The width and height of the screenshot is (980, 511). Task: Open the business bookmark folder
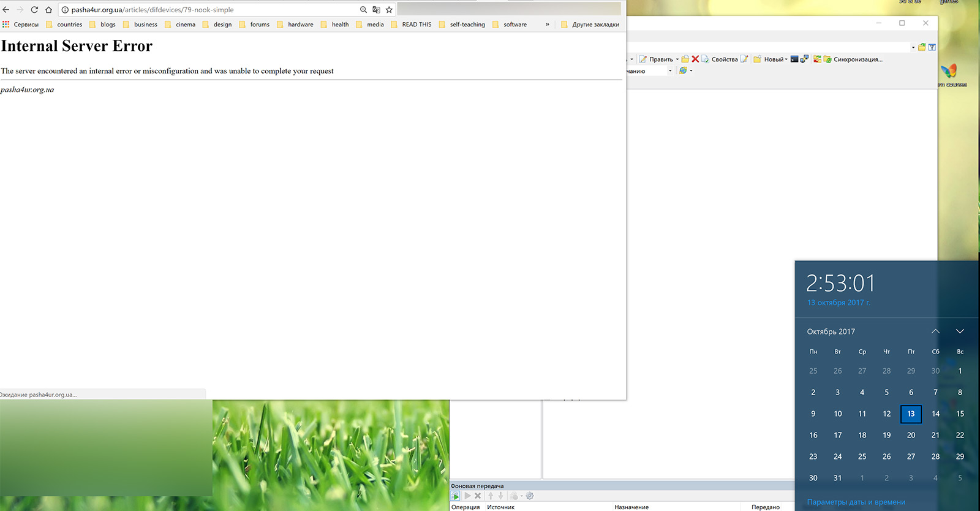140,25
